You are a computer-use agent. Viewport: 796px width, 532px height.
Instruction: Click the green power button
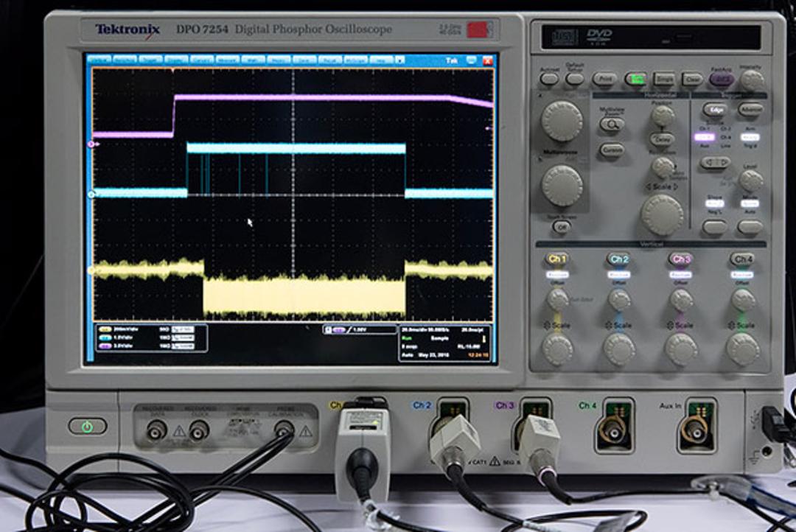(87, 427)
